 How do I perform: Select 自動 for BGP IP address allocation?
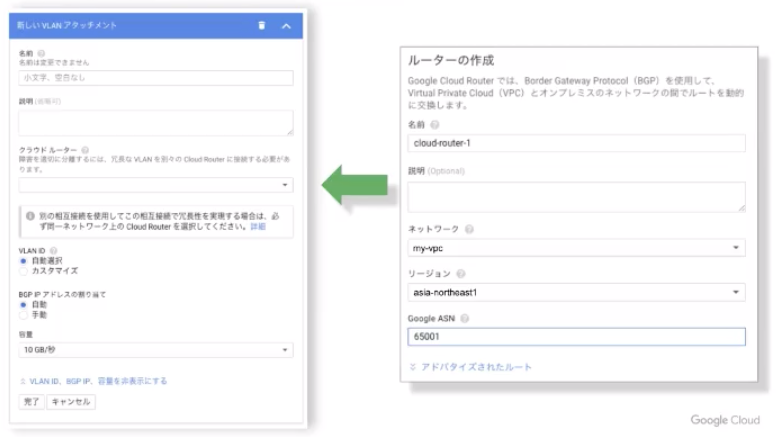point(23,304)
